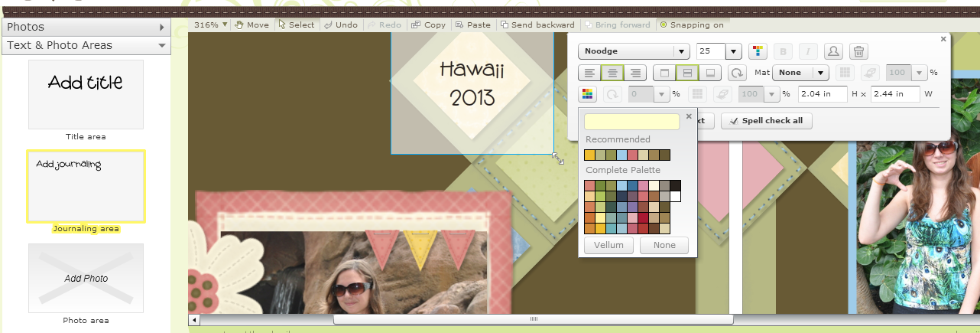Align text to the left

pyautogui.click(x=589, y=73)
